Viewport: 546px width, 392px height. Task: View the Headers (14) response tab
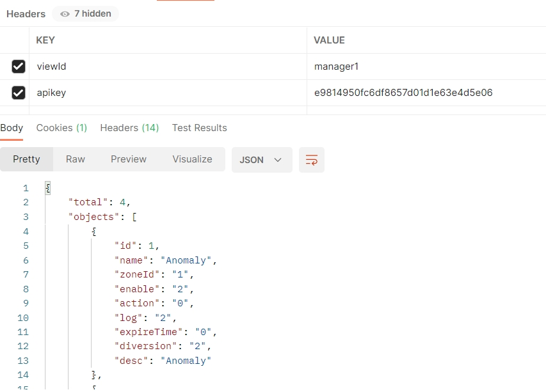click(x=129, y=128)
